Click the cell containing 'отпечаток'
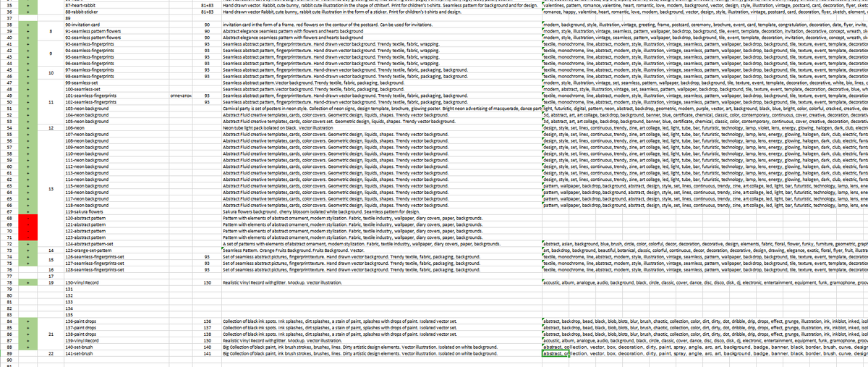The height and width of the screenshot is (367, 868). pos(180,96)
